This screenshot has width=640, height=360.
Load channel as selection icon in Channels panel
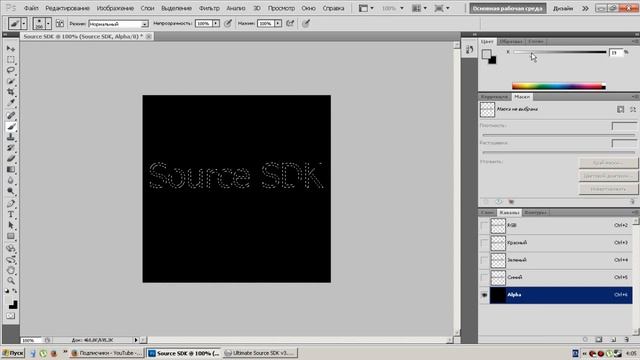pos(585,339)
